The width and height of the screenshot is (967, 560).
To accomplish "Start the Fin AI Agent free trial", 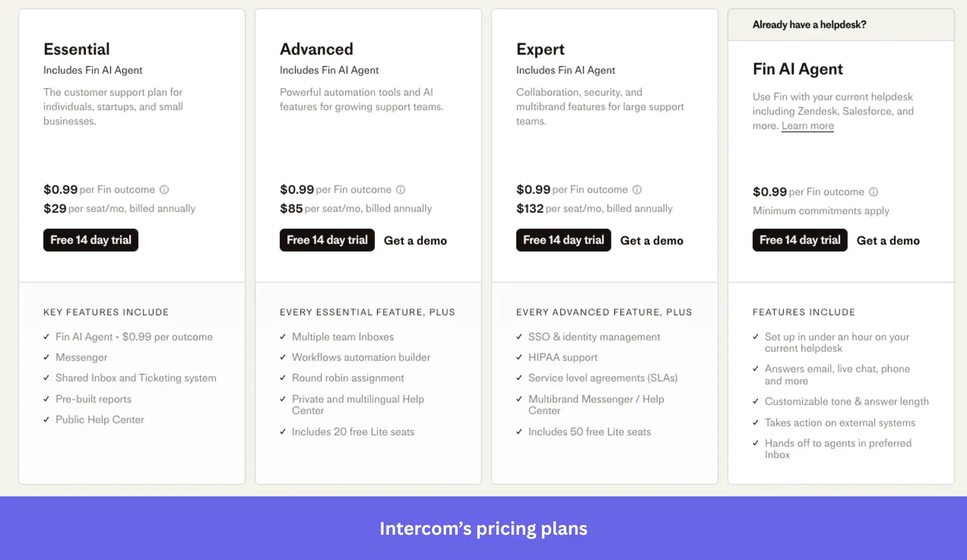I will tap(799, 240).
